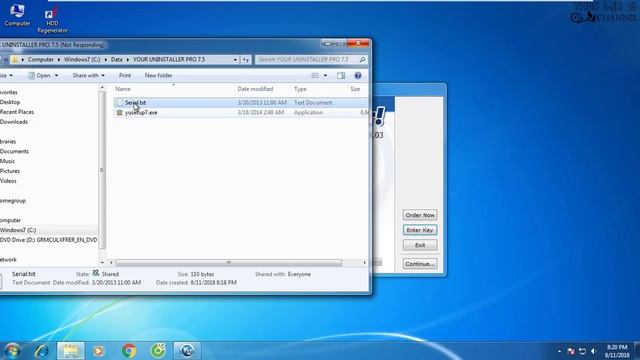Image resolution: width=640 pixels, height=360 pixels.
Task: Select Windows7 (C:) drive in navigation pane
Action: (x=18, y=230)
